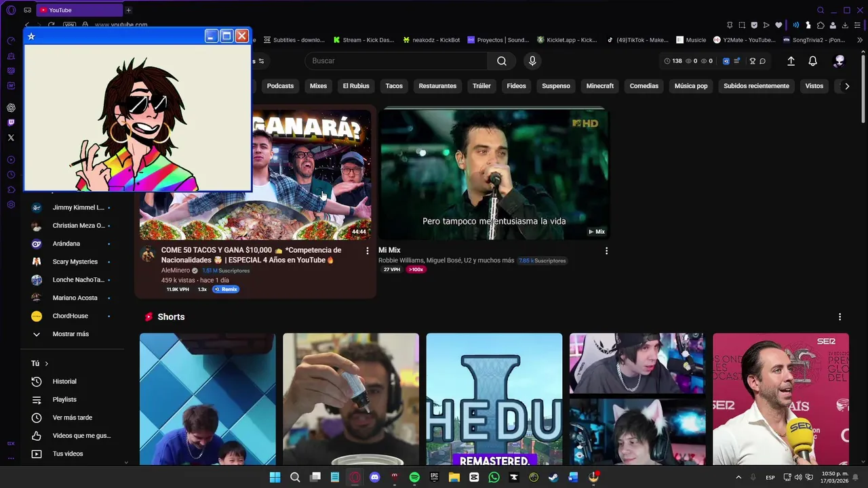868x488 pixels.
Task: Open options menu for Mi Mix
Action: 606,251
